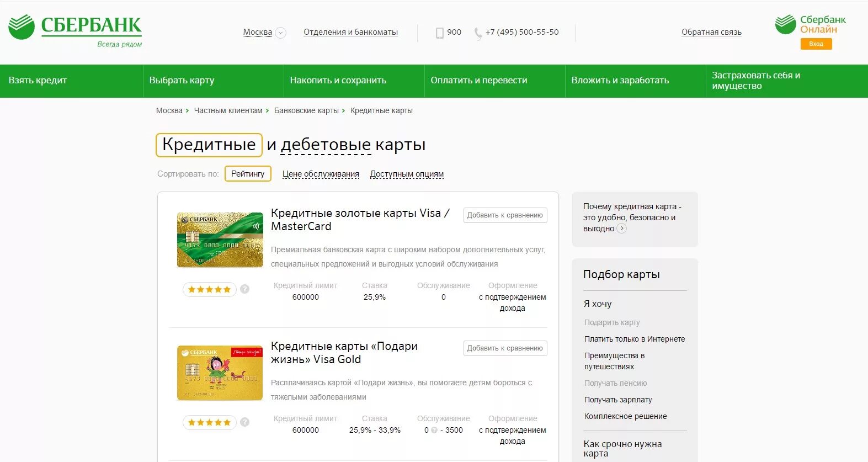
Task: Select Комплексное решение option
Action: tap(625, 416)
